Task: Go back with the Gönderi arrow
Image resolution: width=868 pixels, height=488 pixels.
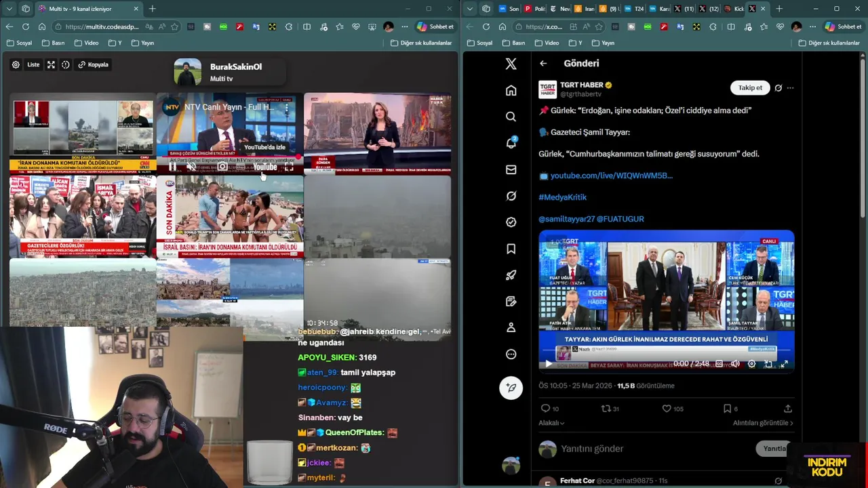Action: (x=543, y=63)
